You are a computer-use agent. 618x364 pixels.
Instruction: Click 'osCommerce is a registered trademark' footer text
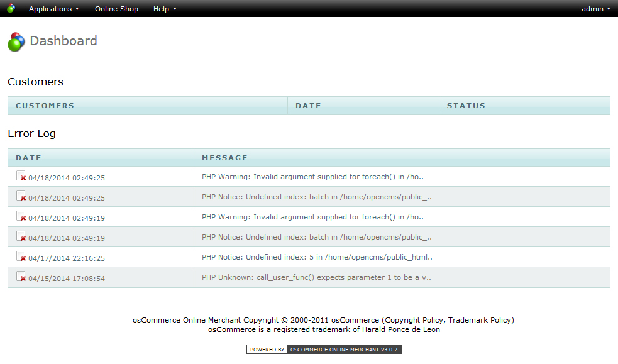(324, 329)
